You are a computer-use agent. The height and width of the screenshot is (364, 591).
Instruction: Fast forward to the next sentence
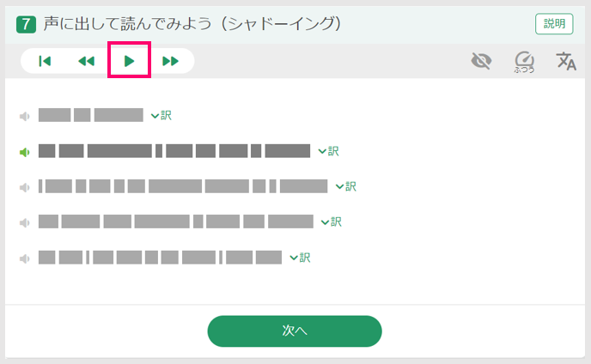[x=170, y=61]
